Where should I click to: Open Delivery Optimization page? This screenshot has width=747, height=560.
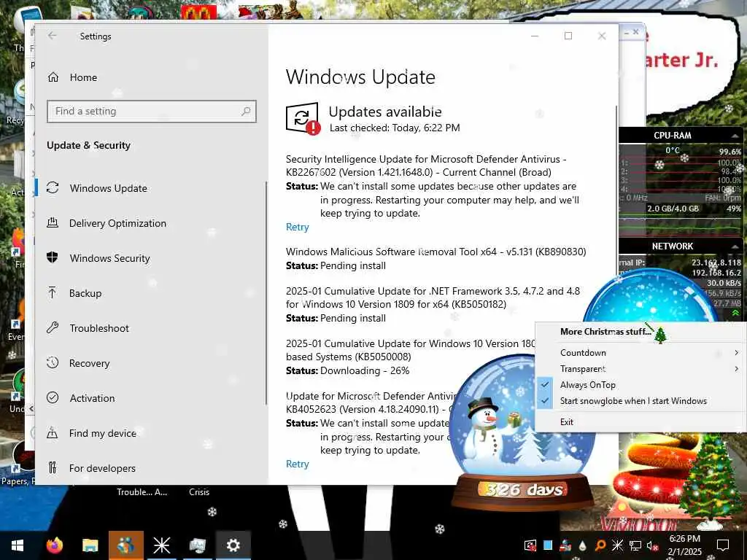(x=117, y=223)
